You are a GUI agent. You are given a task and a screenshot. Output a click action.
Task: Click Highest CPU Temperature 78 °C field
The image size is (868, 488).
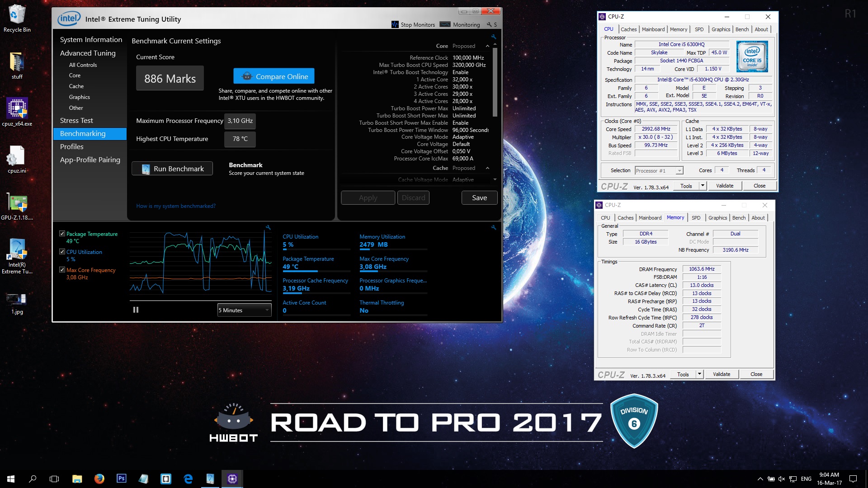click(x=240, y=139)
